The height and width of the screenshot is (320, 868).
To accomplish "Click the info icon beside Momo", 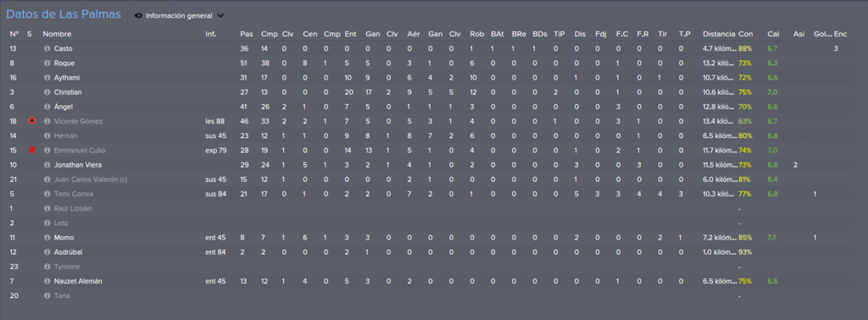I will point(47,238).
